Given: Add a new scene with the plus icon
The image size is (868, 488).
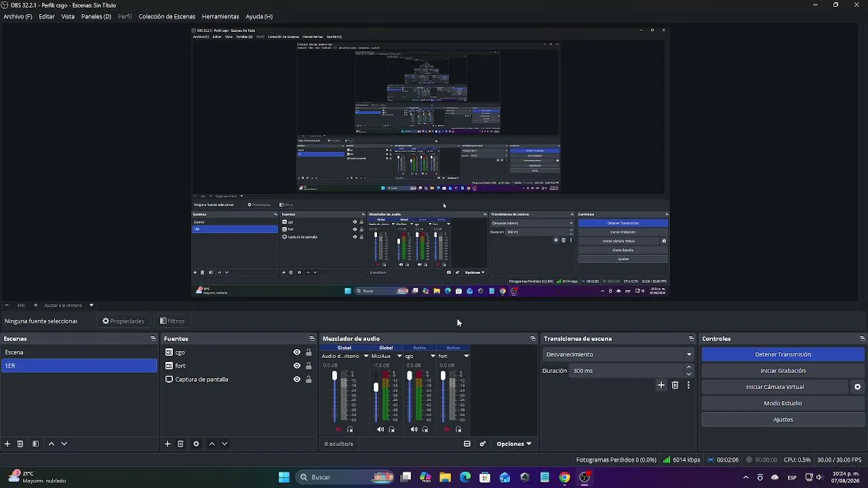Looking at the screenshot, I should tap(7, 444).
